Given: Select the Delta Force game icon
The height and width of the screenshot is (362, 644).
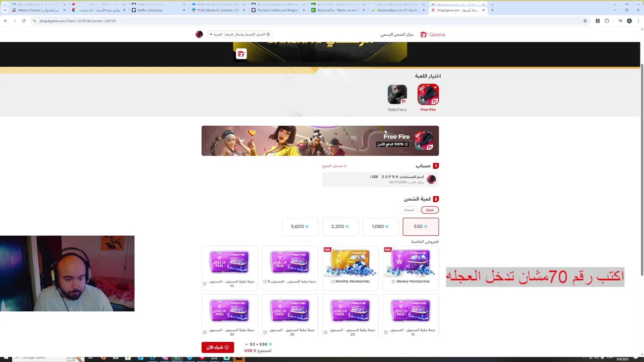Looking at the screenshot, I should tap(397, 95).
